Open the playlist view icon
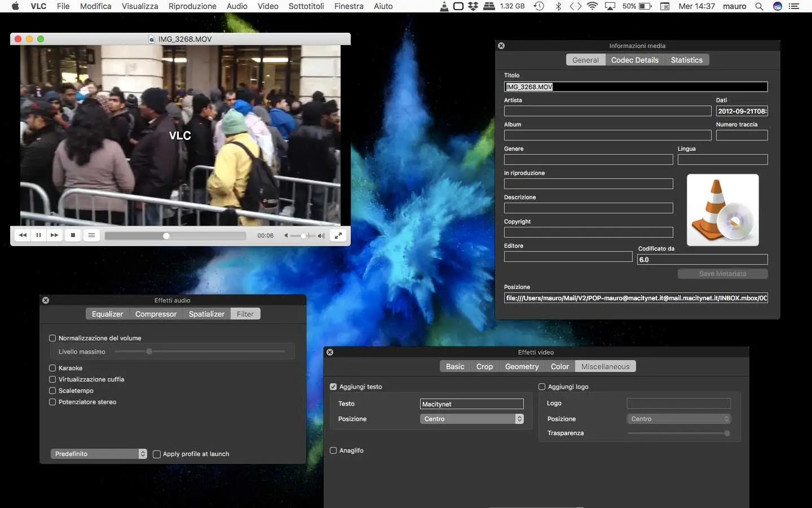The width and height of the screenshot is (812, 508). [91, 235]
